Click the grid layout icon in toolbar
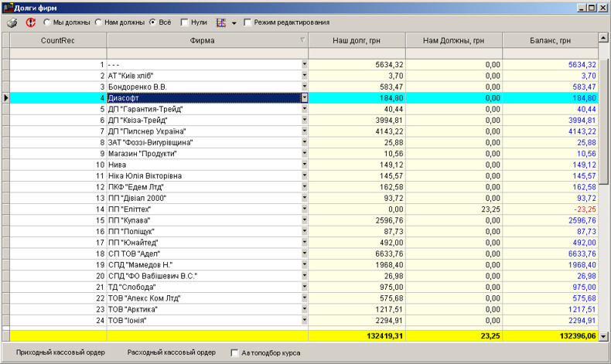The height and width of the screenshot is (364, 611). point(220,22)
